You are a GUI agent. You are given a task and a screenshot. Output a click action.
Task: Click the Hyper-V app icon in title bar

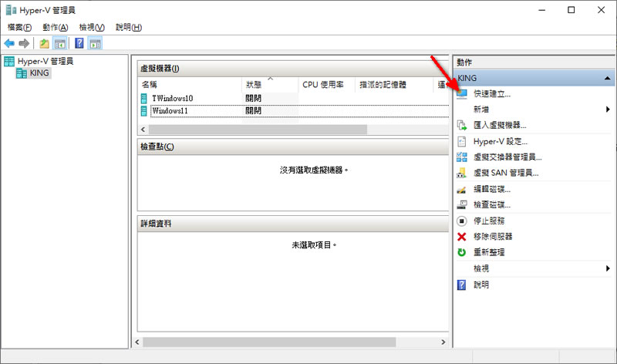click(x=11, y=10)
